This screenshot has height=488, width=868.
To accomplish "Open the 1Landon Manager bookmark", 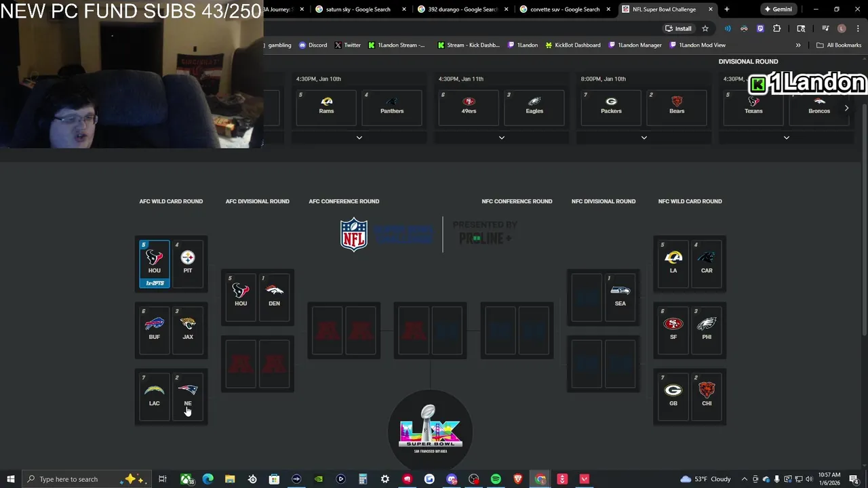I will click(x=635, y=45).
